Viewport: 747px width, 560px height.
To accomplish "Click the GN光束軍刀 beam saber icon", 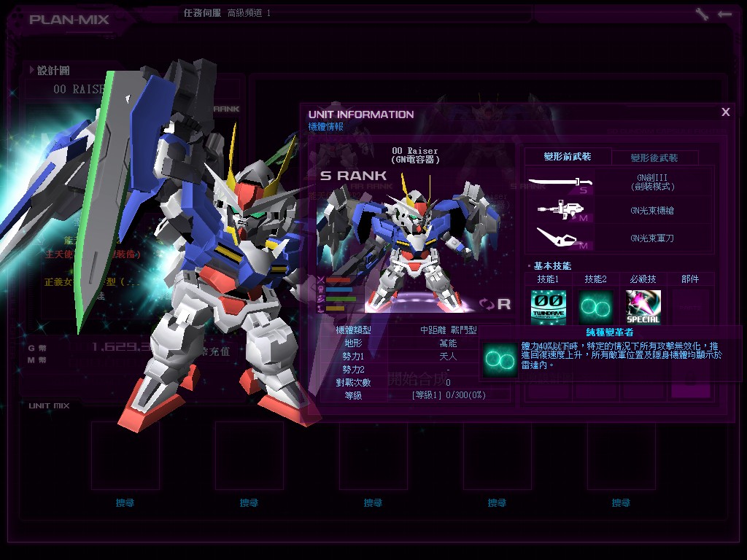I will pos(562,238).
